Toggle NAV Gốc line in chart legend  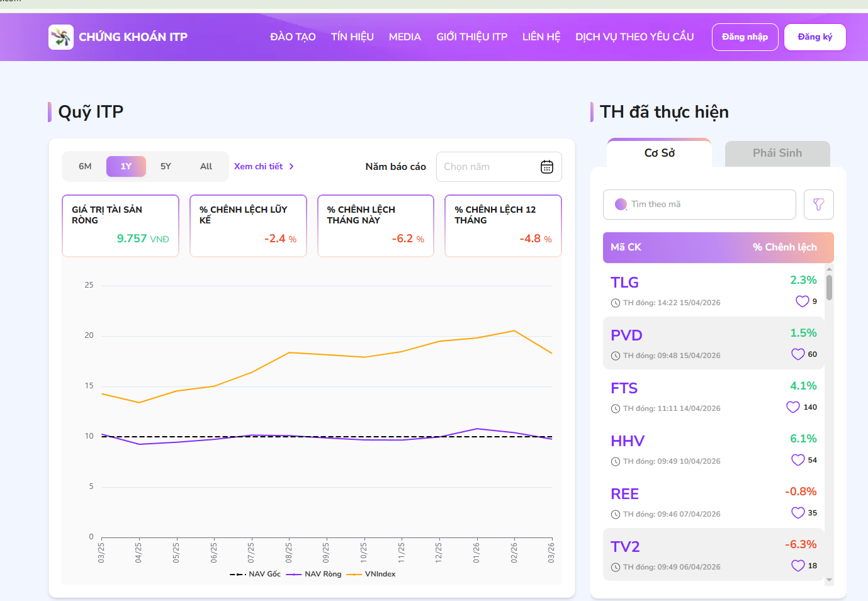[x=255, y=574]
